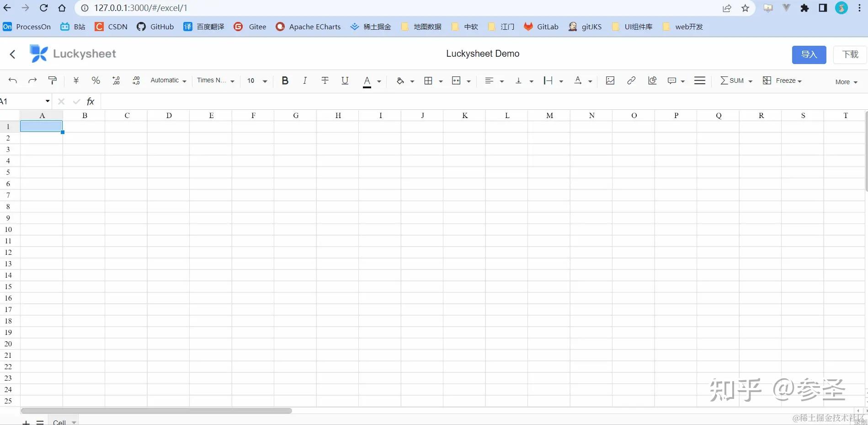The width and height of the screenshot is (868, 425).
Task: Click the cell name box A1
Action: (x=25, y=101)
